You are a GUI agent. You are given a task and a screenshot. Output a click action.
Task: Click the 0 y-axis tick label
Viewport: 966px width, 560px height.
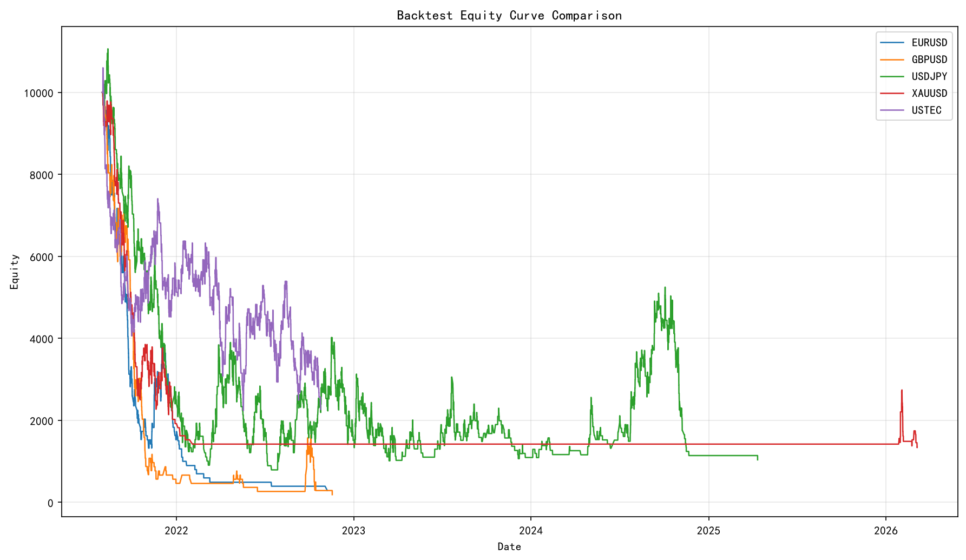point(51,503)
